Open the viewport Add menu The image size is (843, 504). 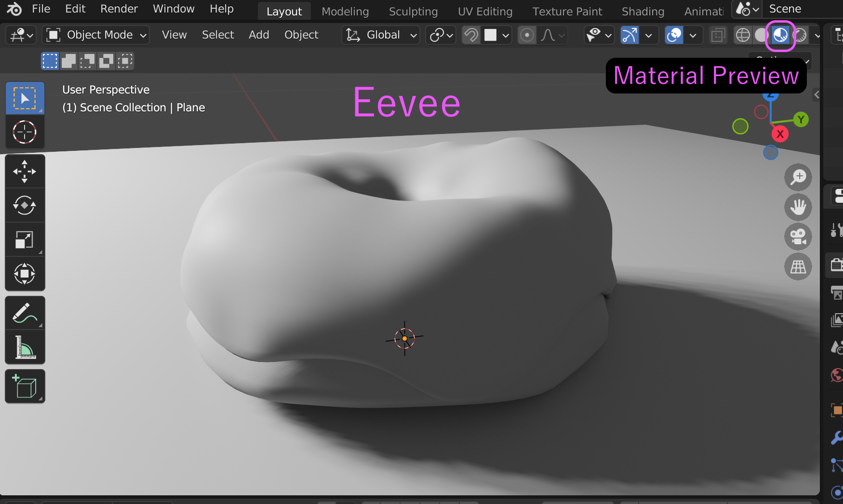(x=259, y=35)
